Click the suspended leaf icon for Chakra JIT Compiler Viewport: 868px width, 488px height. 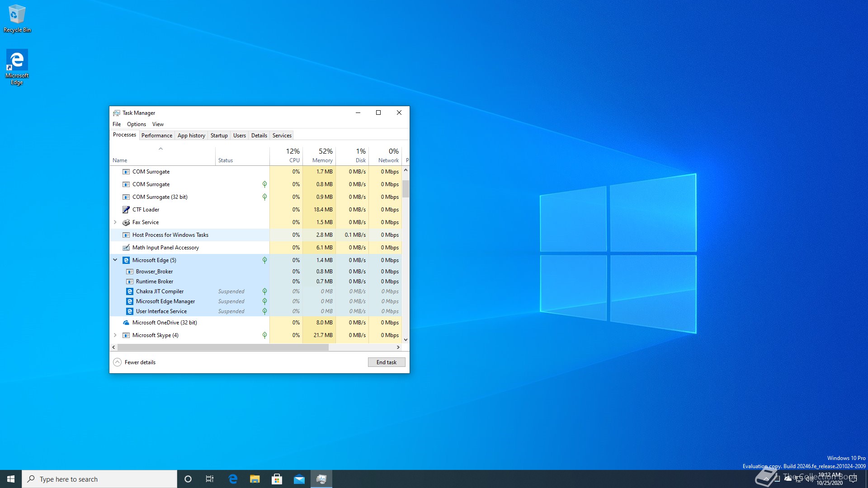tap(264, 291)
